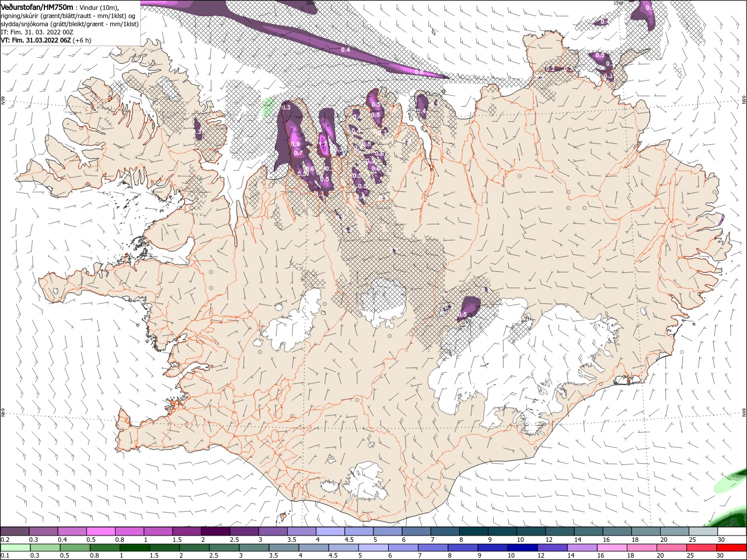Click the 0.9 precipitation label on map

295,144
